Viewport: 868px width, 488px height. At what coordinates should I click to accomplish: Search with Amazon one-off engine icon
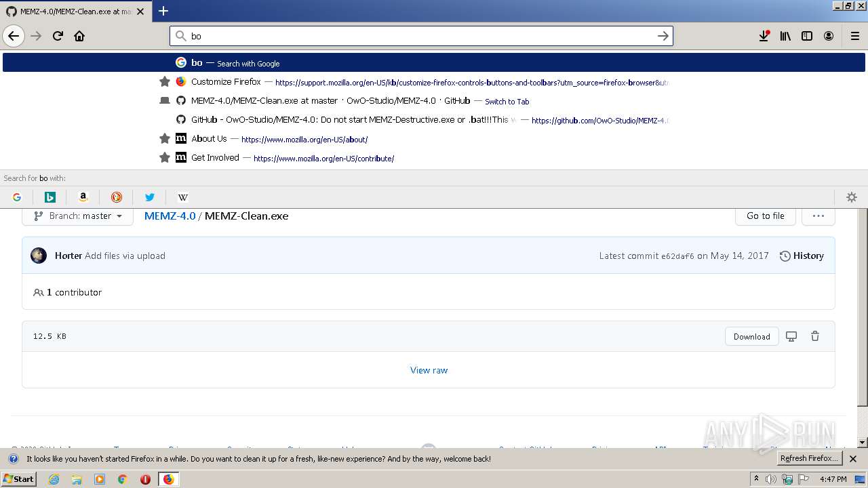click(83, 197)
